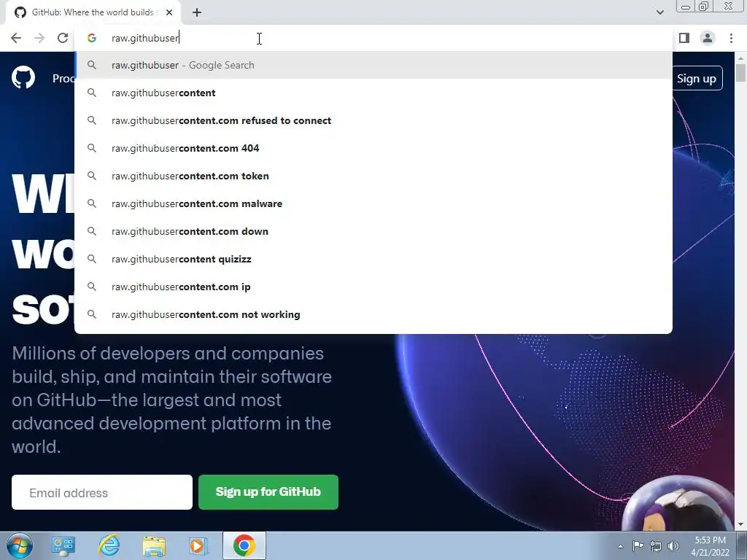
Task: Click the Chrome taskbar icon
Action: pos(244,545)
